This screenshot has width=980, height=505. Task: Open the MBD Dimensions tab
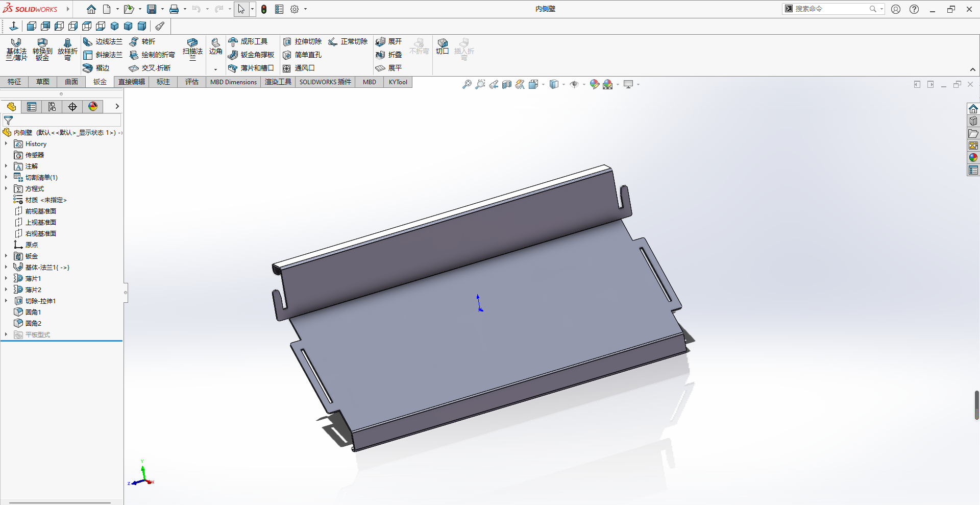click(x=233, y=82)
